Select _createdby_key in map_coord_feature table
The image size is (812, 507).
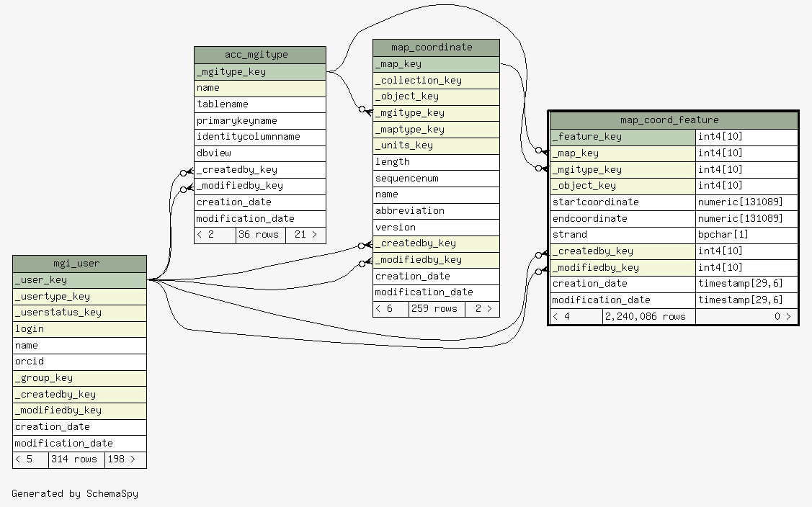pos(623,251)
